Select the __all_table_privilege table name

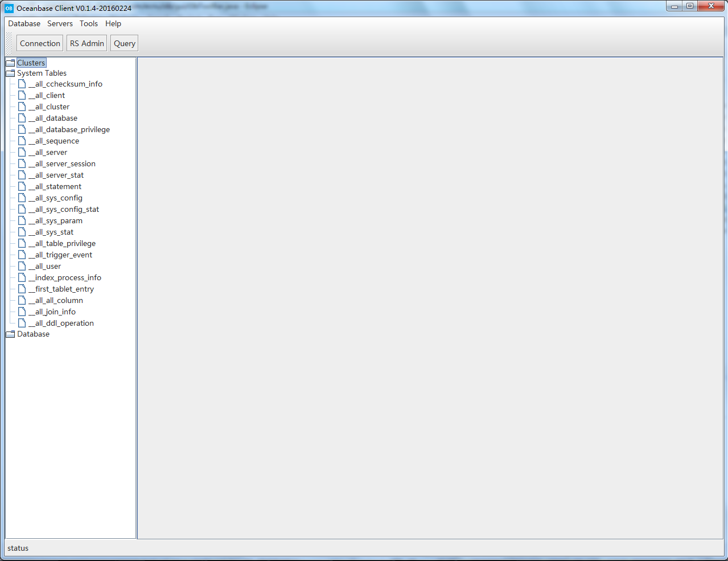pyautogui.click(x=62, y=243)
